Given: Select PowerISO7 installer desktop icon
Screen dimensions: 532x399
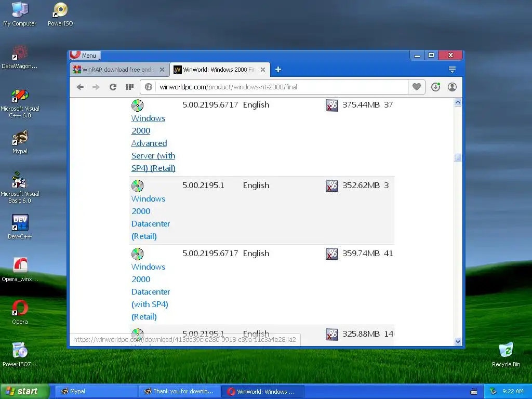Looking at the screenshot, I should tap(20, 355).
